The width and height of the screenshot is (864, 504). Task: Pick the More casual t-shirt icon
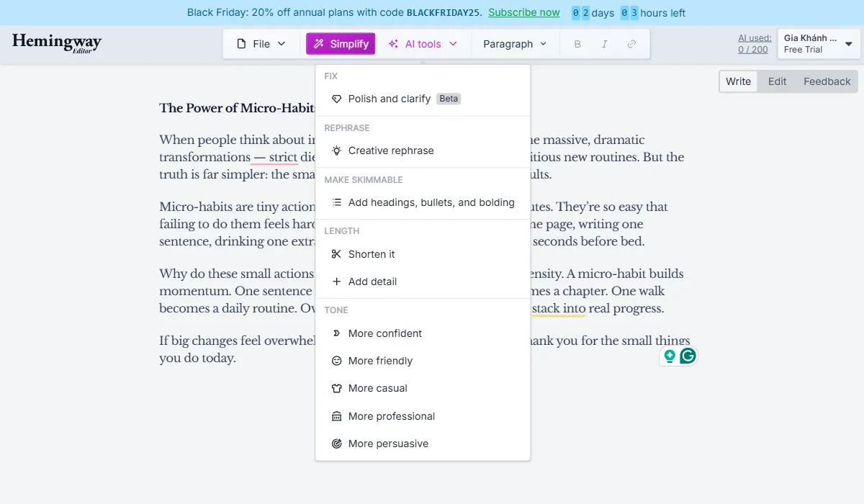[x=377, y=388]
